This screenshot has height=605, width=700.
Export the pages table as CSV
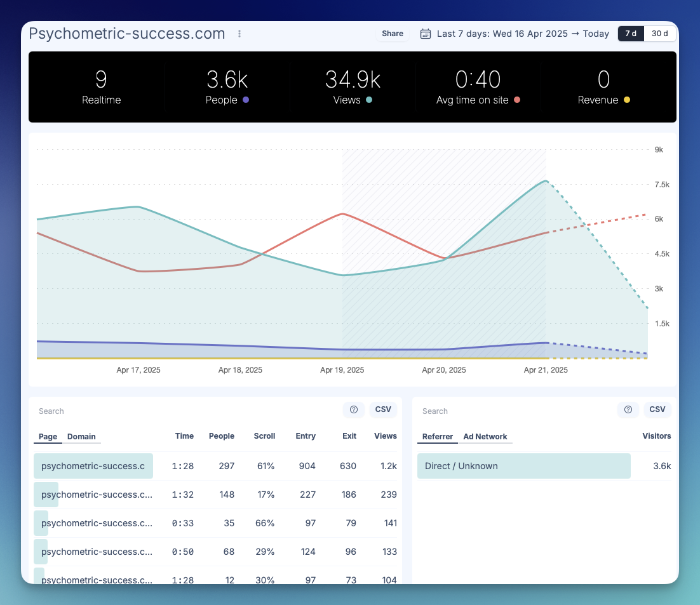coord(383,409)
